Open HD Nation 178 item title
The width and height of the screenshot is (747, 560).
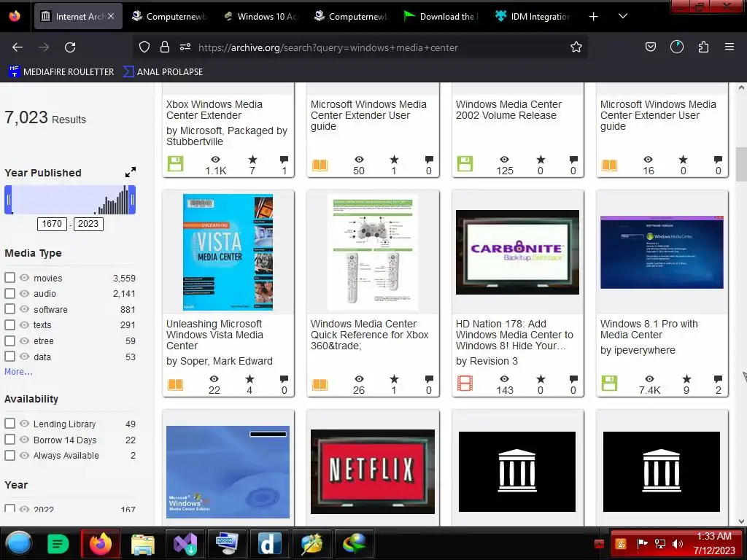tap(514, 334)
